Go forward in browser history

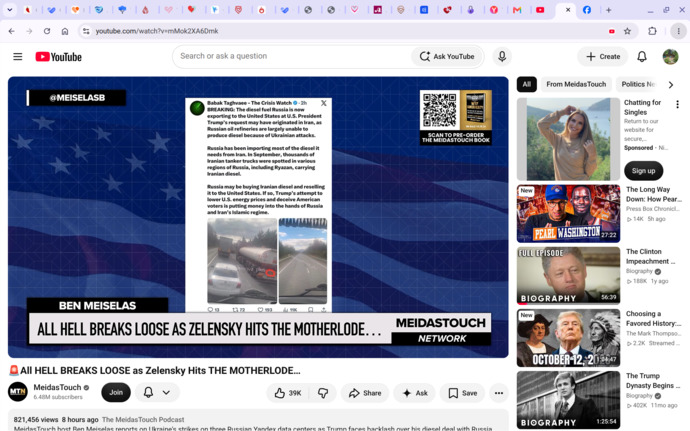click(29, 31)
